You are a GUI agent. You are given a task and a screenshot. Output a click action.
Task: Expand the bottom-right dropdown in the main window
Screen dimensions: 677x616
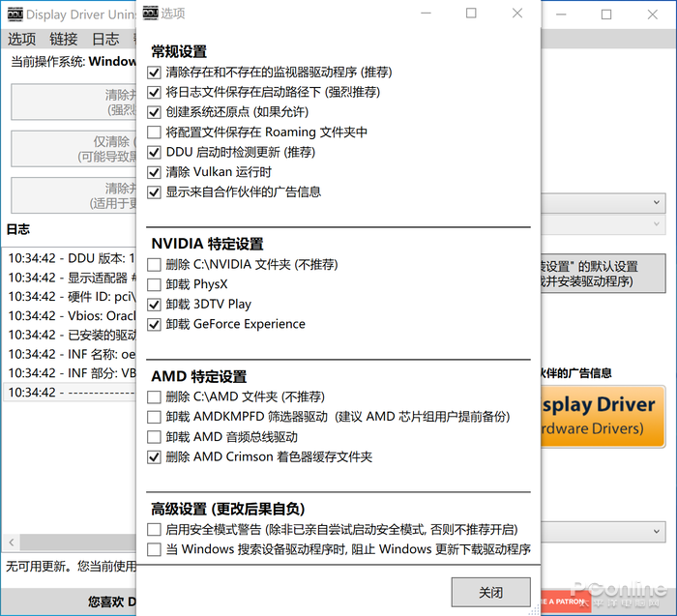657,531
